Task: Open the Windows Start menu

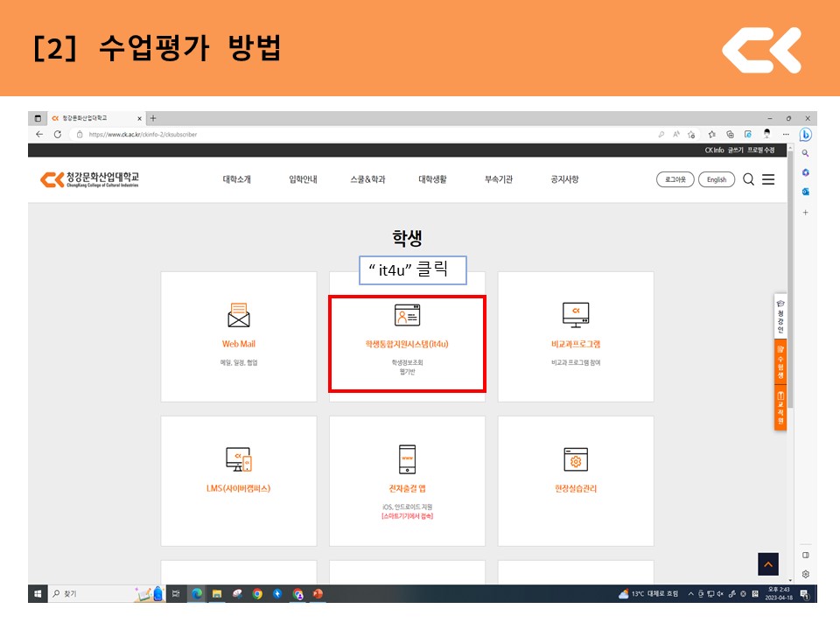Action: point(38,593)
